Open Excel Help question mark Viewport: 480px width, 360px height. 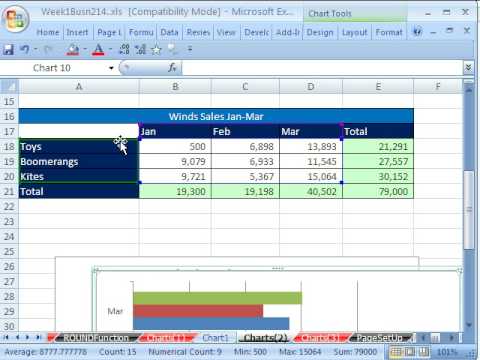[x=417, y=32]
